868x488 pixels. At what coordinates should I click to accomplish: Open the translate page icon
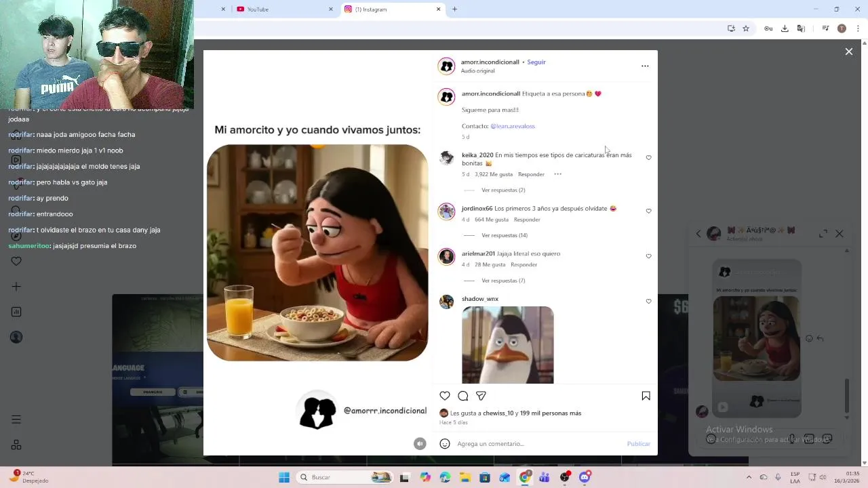tap(801, 28)
